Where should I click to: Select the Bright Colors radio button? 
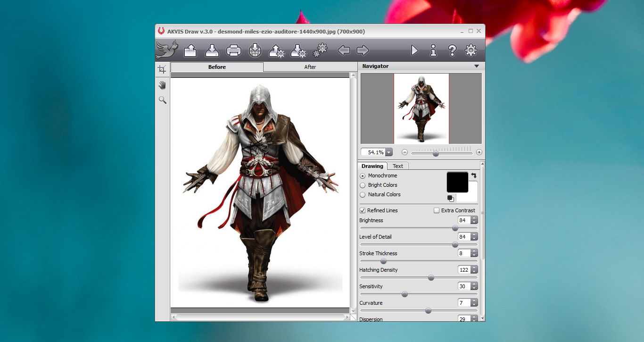click(363, 185)
